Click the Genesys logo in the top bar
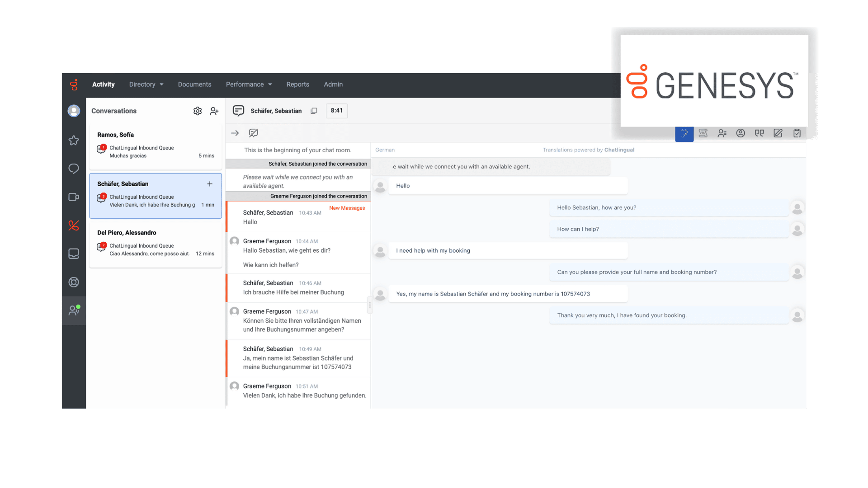868x488 pixels. [74, 84]
